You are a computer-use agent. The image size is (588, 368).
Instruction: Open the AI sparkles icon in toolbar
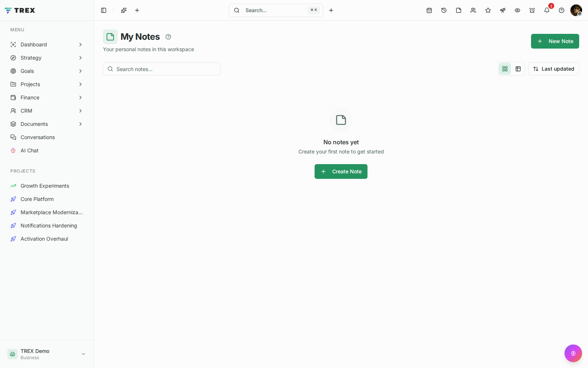tap(124, 10)
